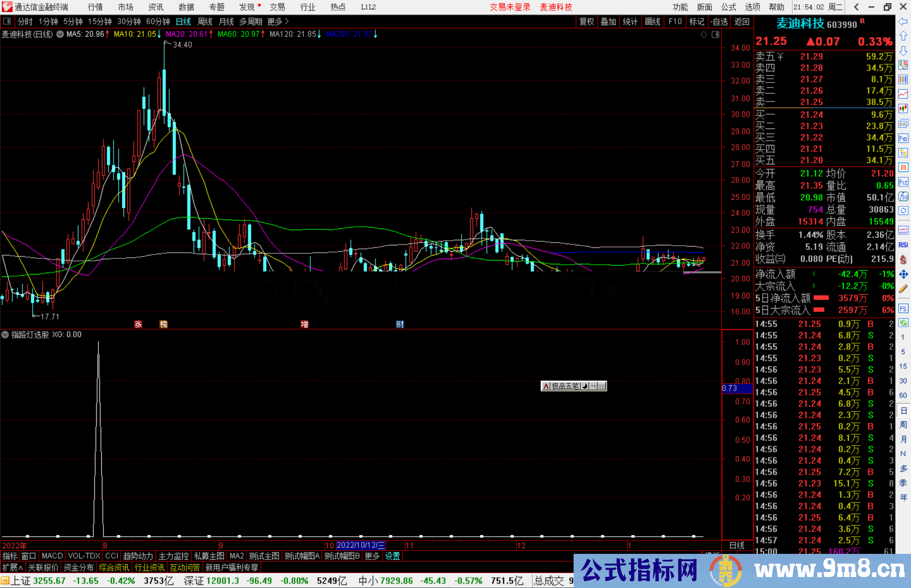Open dropdown next to 指路灯选股 indicator

(x=5, y=335)
